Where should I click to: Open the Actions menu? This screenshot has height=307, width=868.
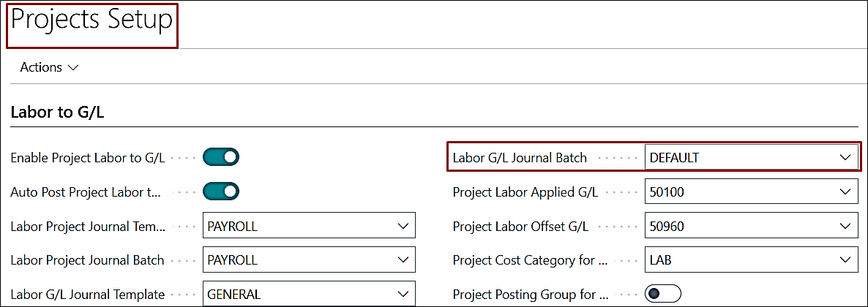[x=49, y=67]
